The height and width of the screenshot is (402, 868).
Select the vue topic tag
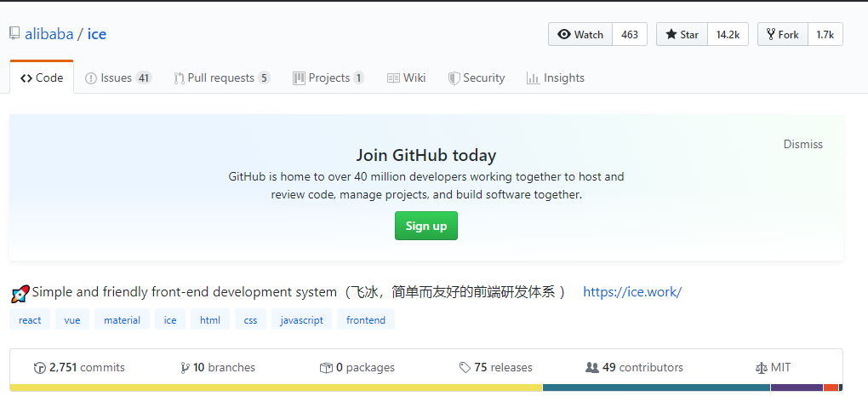pos(72,319)
